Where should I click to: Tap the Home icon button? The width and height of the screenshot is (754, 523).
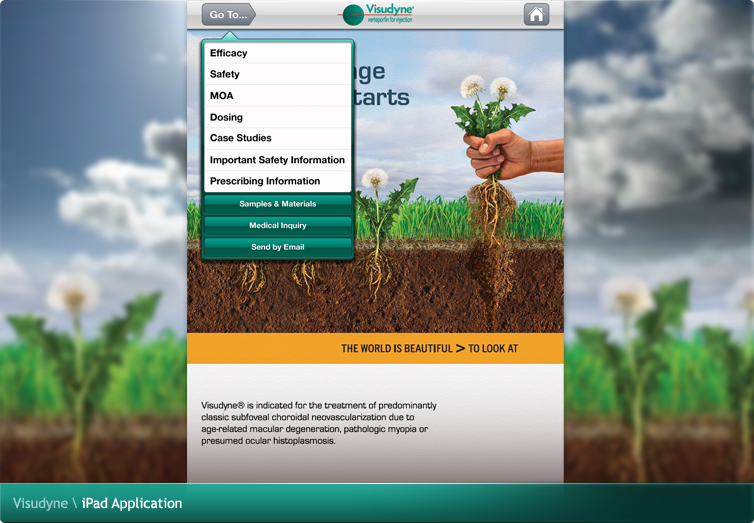click(x=536, y=14)
